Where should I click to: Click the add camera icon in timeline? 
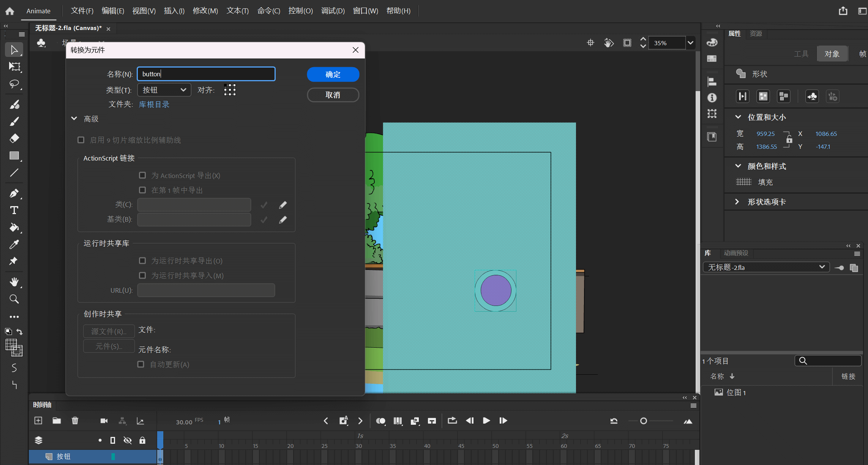[104, 421]
